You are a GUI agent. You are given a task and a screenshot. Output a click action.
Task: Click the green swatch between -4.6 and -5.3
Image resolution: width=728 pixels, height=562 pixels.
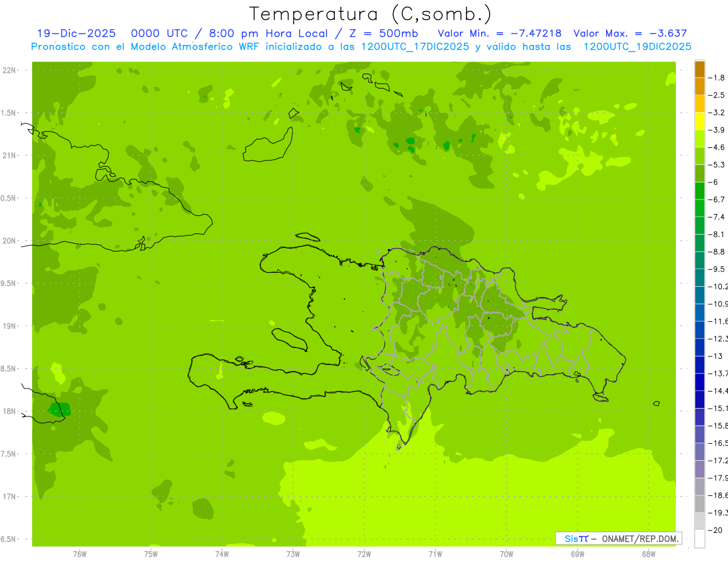[x=699, y=156]
